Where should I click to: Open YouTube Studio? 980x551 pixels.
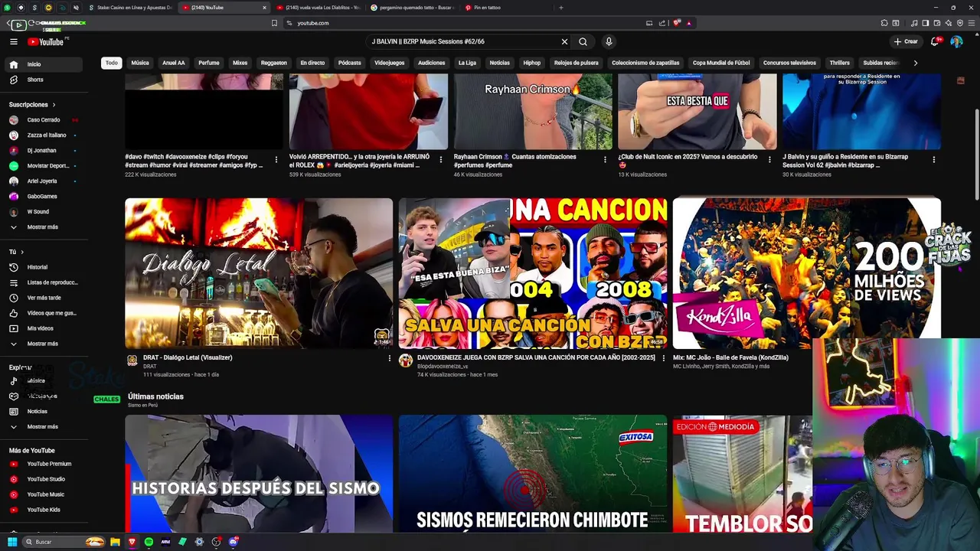coord(44,479)
